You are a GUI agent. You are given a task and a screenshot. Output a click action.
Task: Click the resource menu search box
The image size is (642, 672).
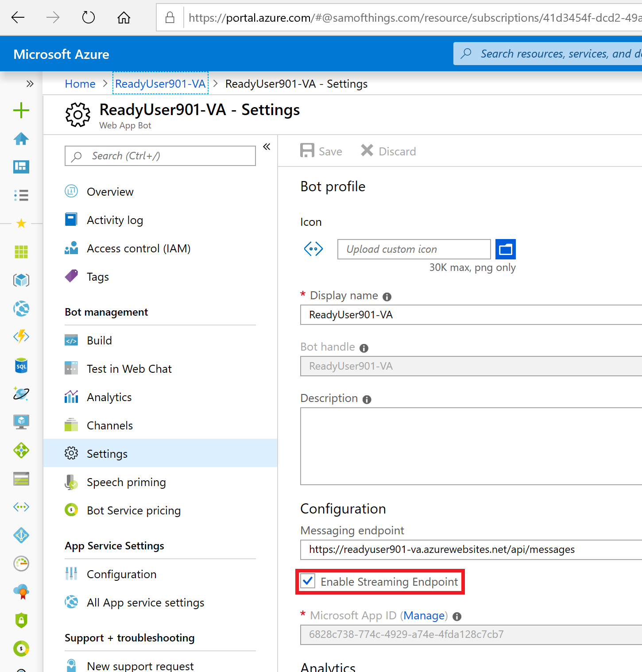pyautogui.click(x=160, y=156)
